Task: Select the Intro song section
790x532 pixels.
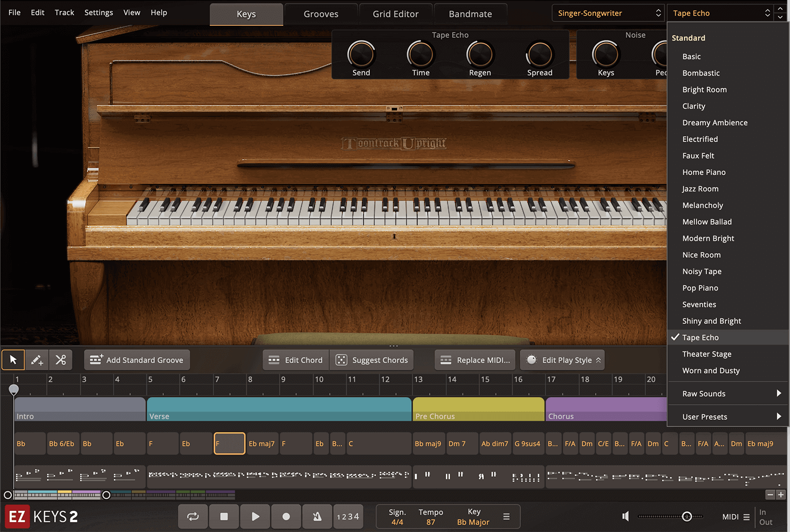Action: pos(80,409)
